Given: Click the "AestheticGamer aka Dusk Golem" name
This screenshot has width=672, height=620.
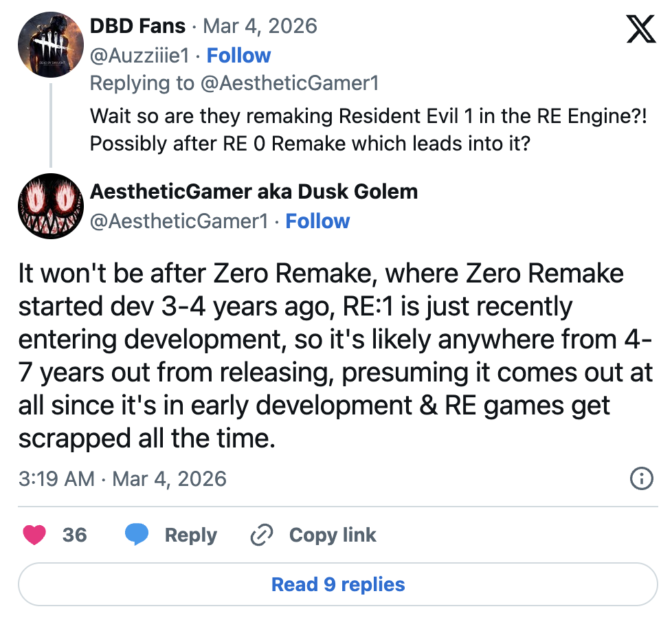Looking at the screenshot, I should click(x=254, y=191).
